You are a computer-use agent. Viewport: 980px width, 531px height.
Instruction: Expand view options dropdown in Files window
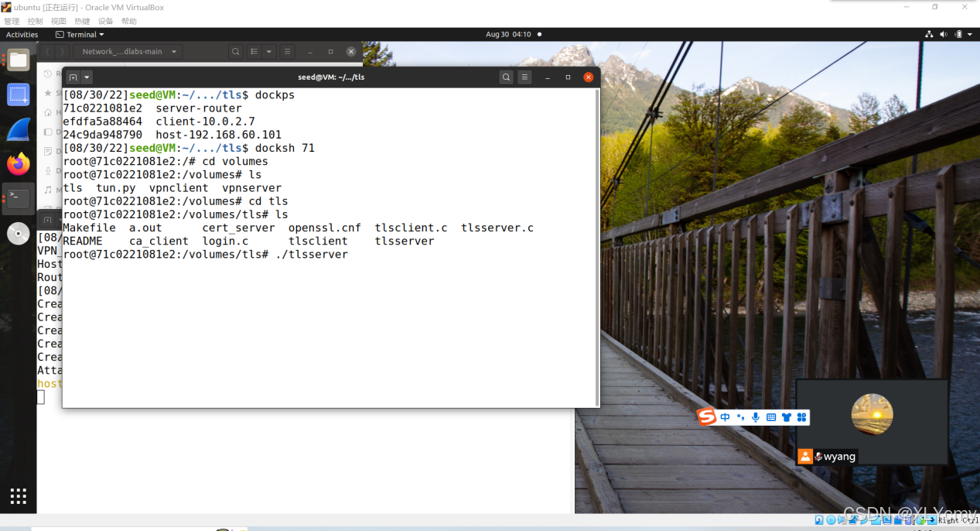coord(269,52)
